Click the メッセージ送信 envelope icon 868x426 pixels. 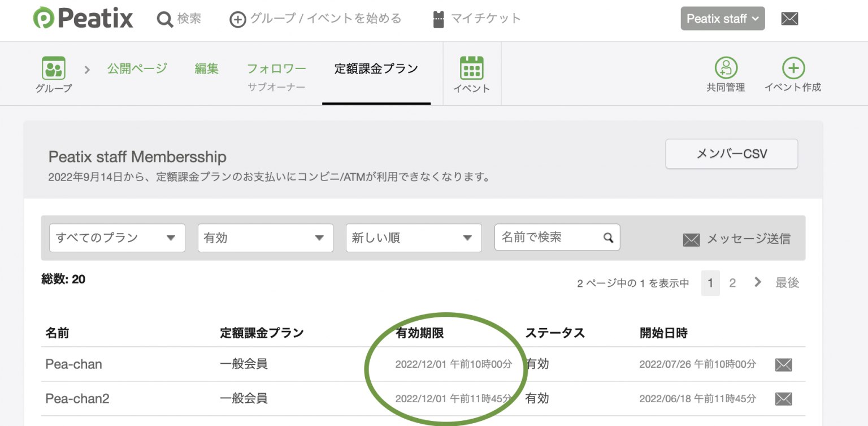(x=691, y=239)
